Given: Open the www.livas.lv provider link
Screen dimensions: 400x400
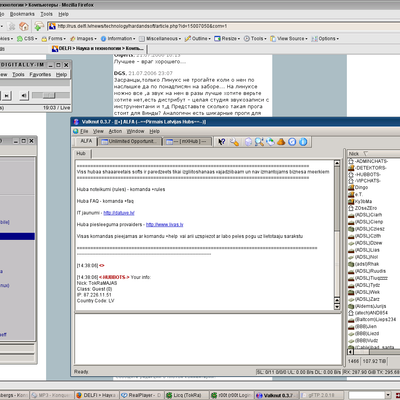Looking at the screenshot, I should coord(165,225).
